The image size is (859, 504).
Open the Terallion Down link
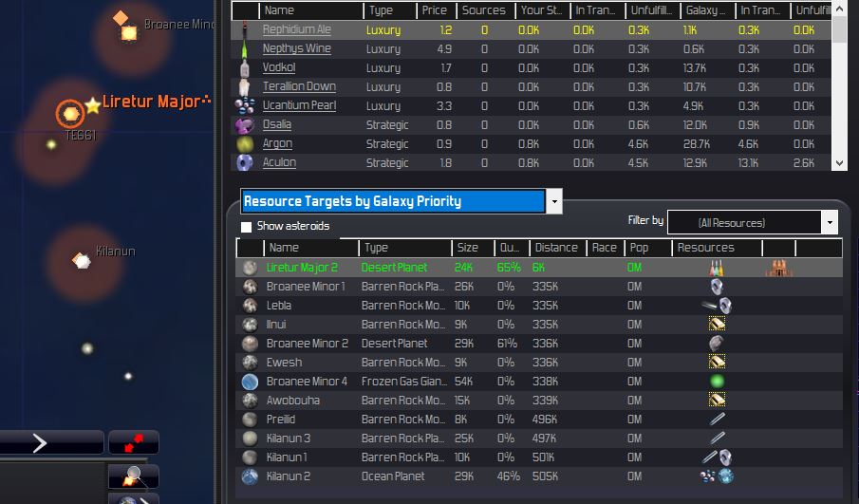(299, 86)
